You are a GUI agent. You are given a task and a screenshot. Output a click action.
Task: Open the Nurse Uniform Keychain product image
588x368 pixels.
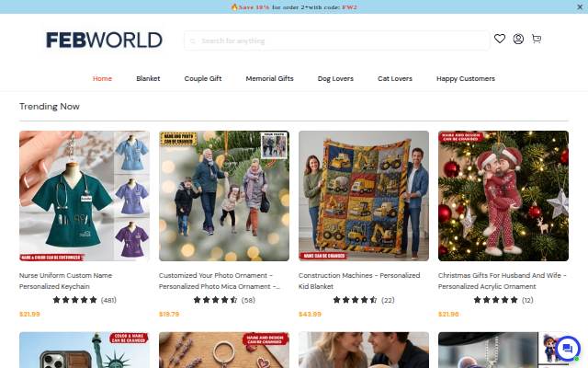tap(85, 196)
